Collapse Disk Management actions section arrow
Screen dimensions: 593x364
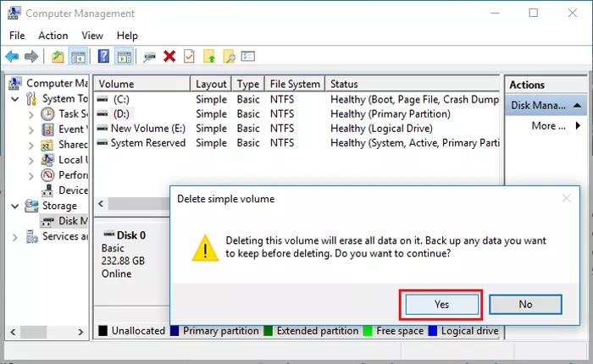(x=577, y=105)
